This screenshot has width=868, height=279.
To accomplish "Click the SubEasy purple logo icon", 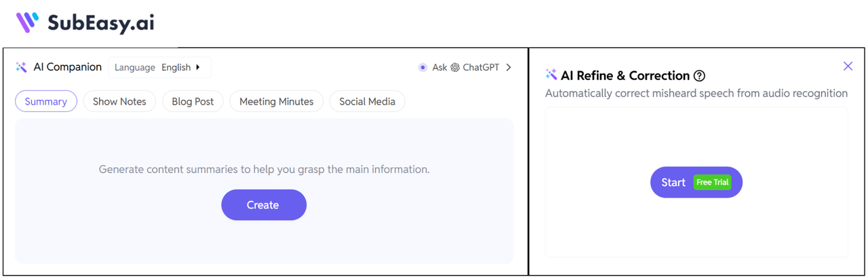I will [27, 22].
